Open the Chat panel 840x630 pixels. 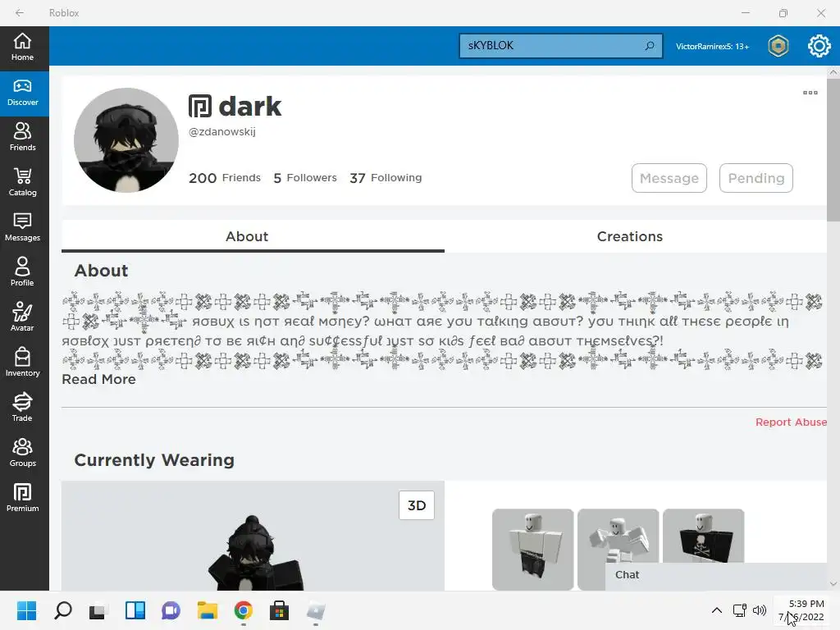point(716,575)
